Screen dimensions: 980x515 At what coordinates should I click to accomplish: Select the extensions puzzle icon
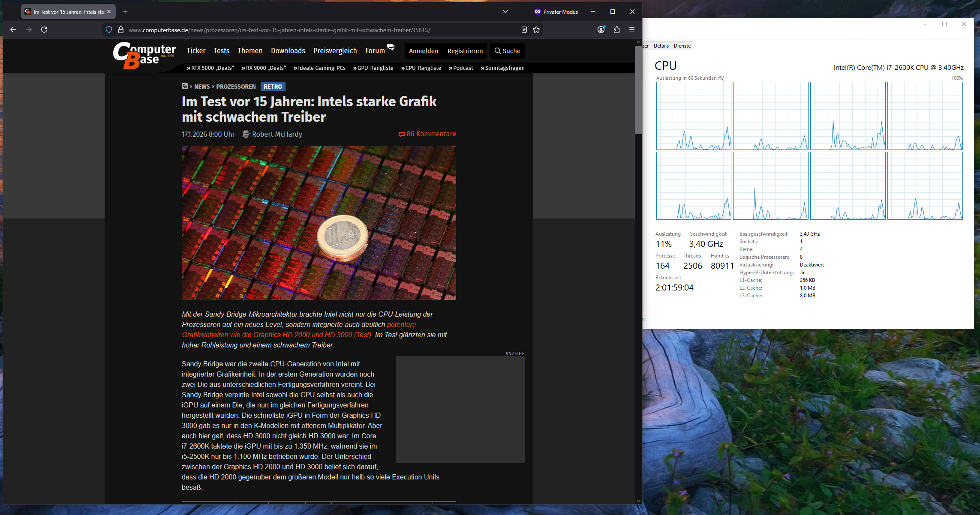pyautogui.click(x=617, y=30)
